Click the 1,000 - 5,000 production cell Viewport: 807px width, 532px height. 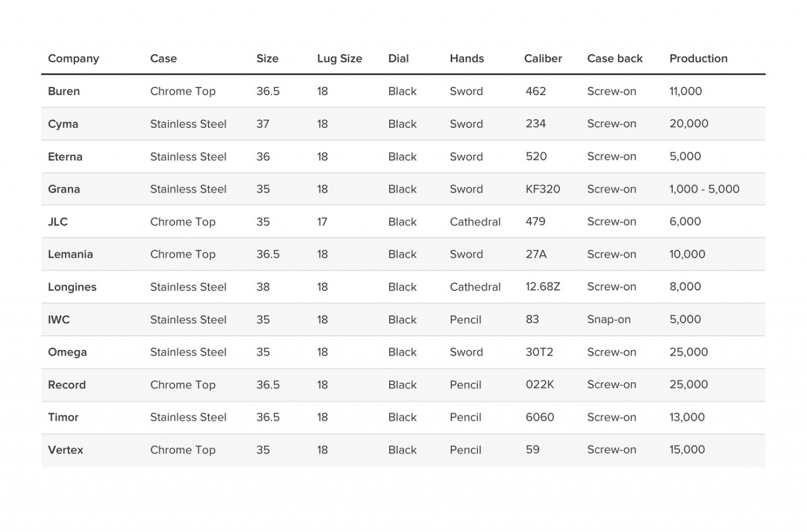[x=704, y=189]
